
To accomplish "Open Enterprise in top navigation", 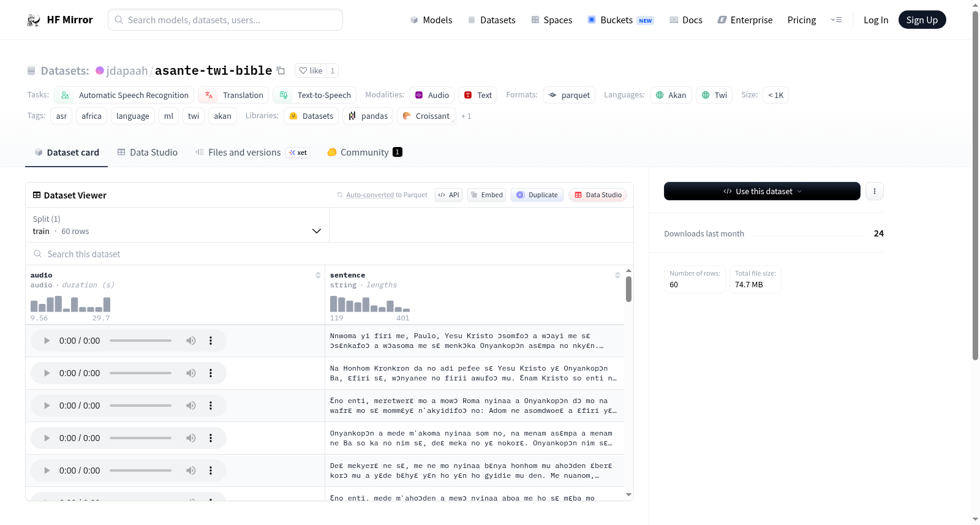I will 745,20.
